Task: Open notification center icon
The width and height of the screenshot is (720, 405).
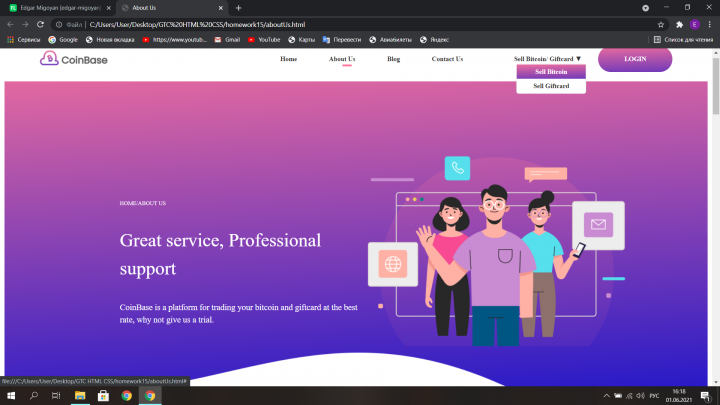Action: tap(706, 396)
